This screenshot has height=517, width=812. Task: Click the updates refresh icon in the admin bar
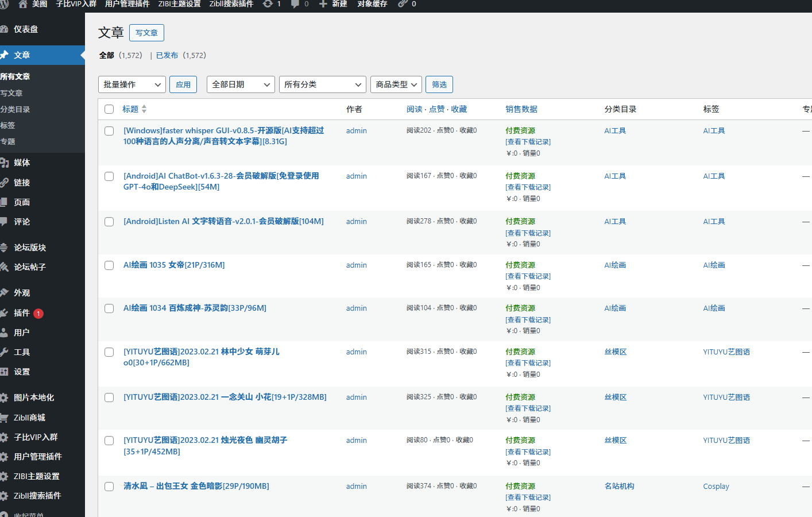268,4
